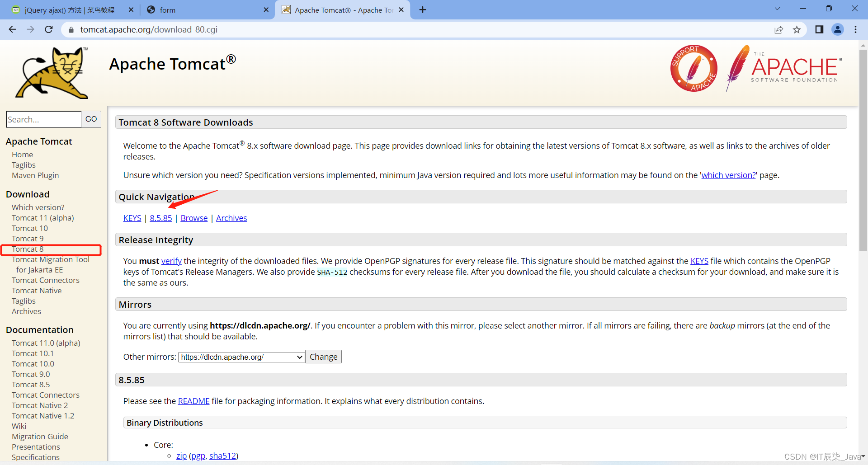Open the 'which version?' link
This screenshot has width=868, height=465.
[x=728, y=175]
